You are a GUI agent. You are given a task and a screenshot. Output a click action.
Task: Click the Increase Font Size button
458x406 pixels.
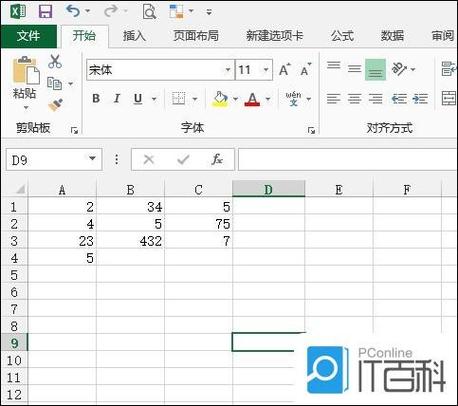[285, 70]
